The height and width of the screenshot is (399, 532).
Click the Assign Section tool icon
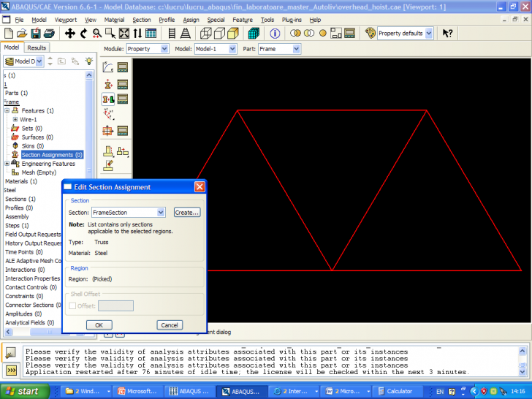[108, 99]
